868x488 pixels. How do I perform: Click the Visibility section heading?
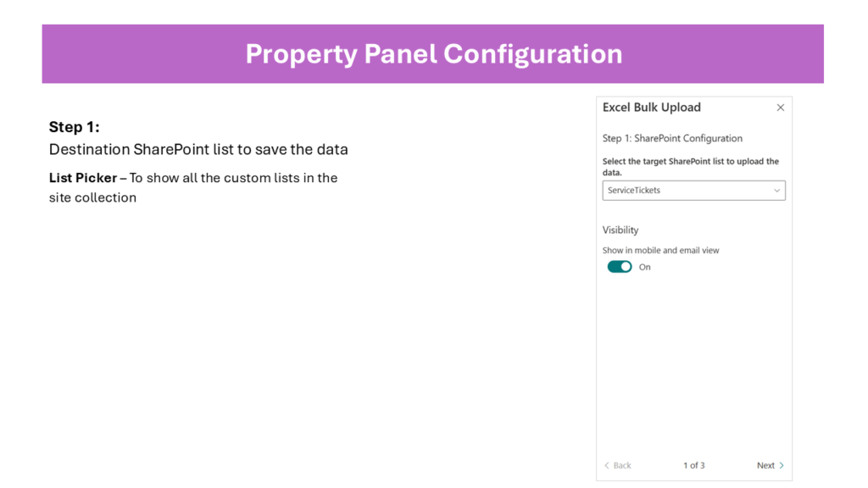(x=620, y=230)
